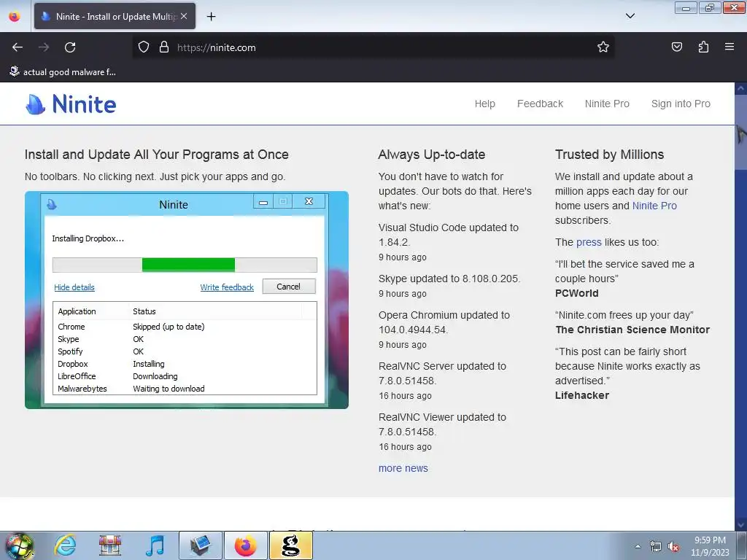
Task: Click the Ninite logo in header
Action: (71, 104)
